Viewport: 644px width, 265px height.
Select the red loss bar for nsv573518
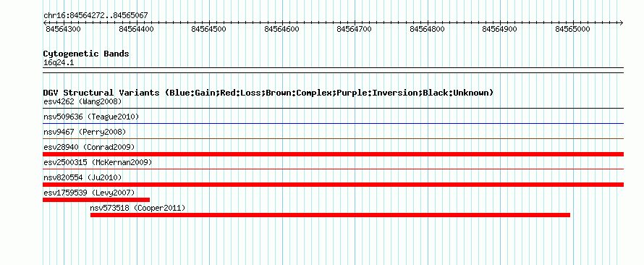[x=330, y=215]
